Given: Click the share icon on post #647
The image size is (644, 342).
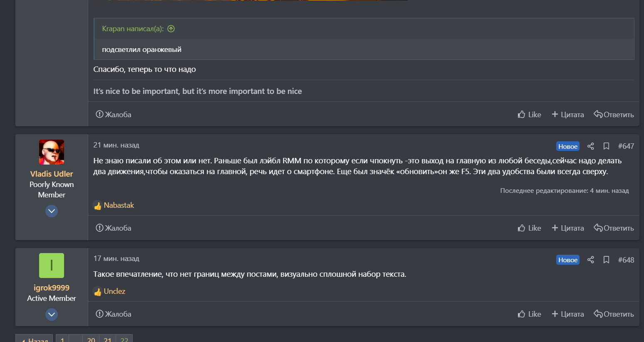Looking at the screenshot, I should click(590, 146).
